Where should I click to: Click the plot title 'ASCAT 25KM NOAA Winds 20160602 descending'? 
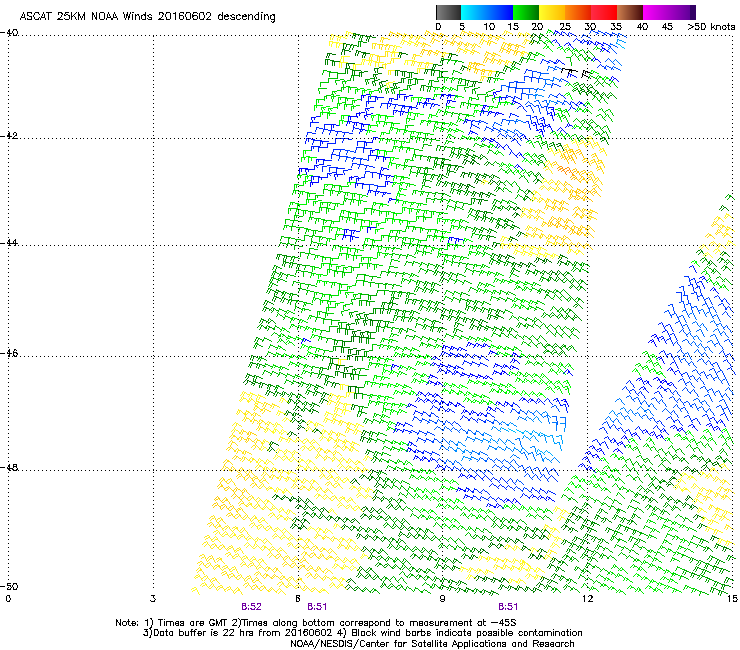[x=148, y=17]
